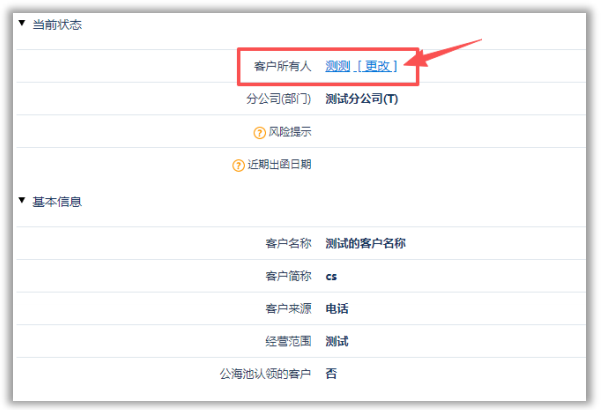The width and height of the screenshot is (601, 410).
Task: Click the 客户名称 field label
Action: [288, 243]
